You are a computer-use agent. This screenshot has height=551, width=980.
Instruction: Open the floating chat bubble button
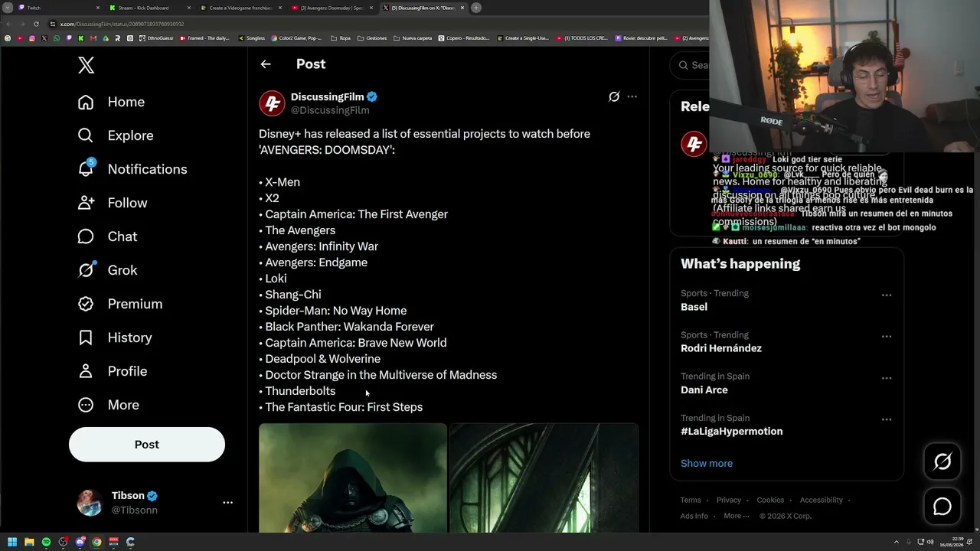(x=942, y=506)
